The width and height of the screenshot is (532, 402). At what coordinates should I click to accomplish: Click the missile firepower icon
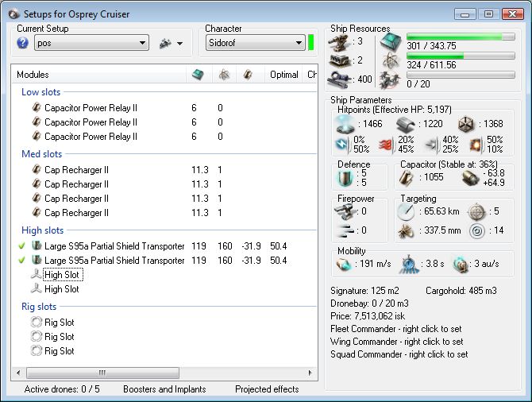[x=346, y=231]
